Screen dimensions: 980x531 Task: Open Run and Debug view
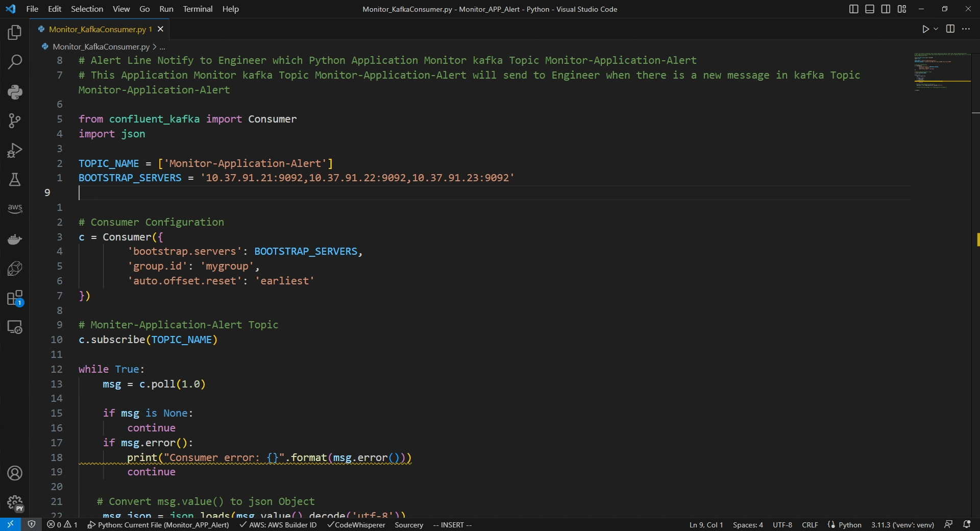pyautogui.click(x=15, y=150)
